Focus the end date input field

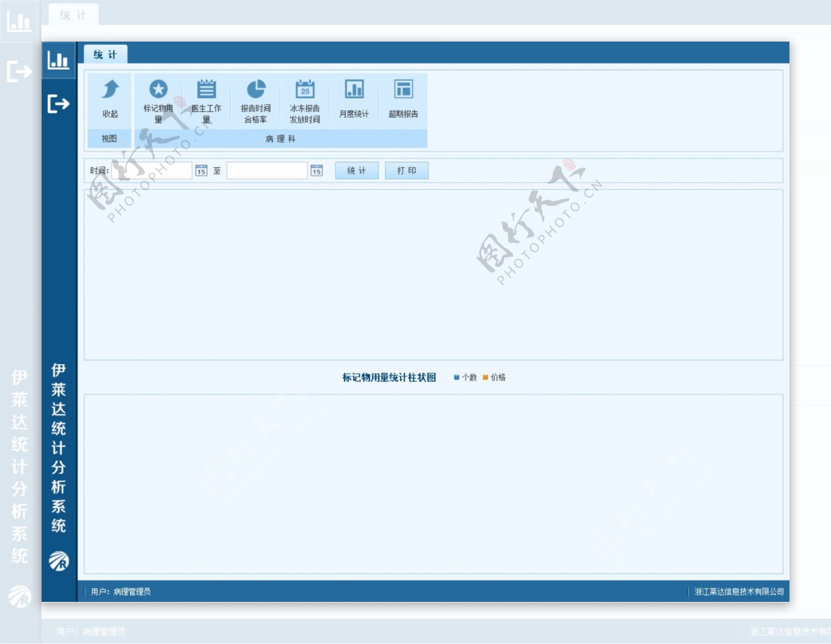(267, 171)
